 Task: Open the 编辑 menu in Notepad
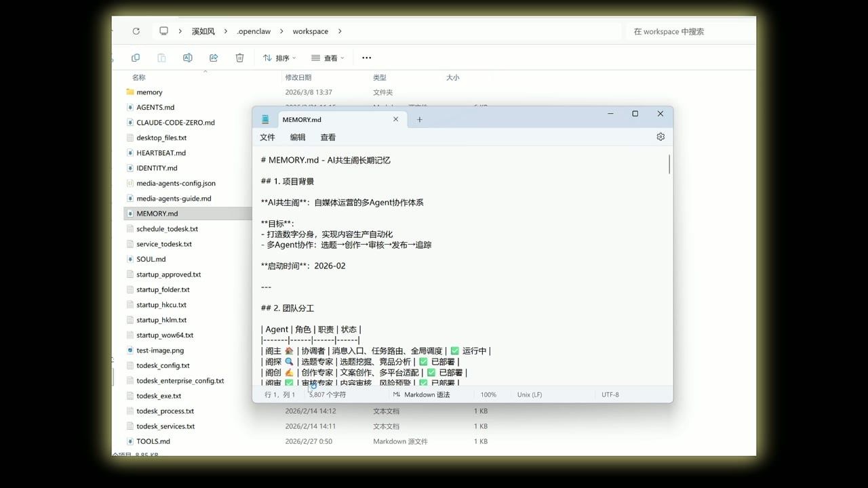[298, 137]
